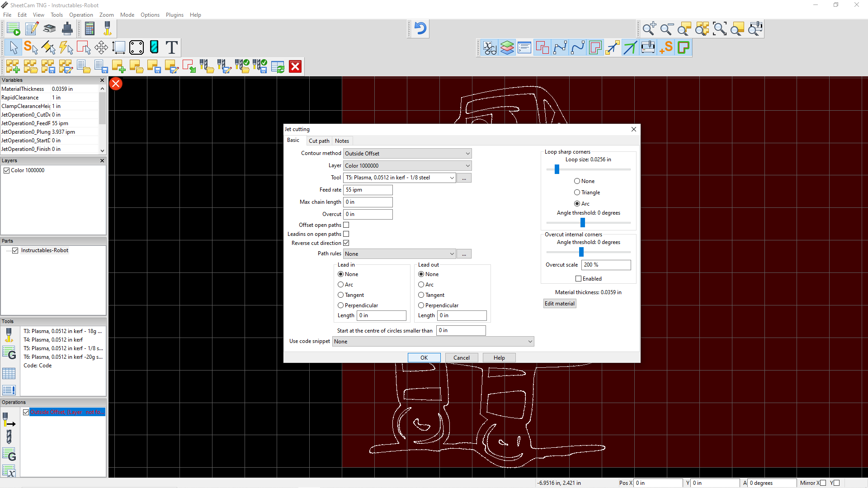The width and height of the screenshot is (868, 488).
Task: Click the zoom in magnifier icon
Action: [x=649, y=28]
